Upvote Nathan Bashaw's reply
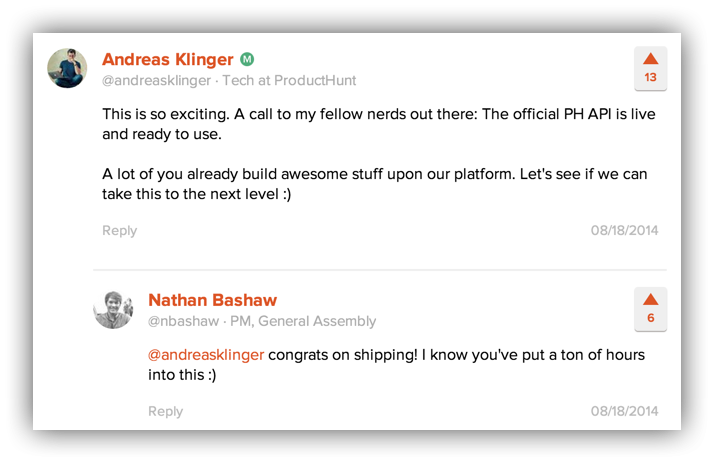Viewport: 714px width, 463px height. click(650, 308)
